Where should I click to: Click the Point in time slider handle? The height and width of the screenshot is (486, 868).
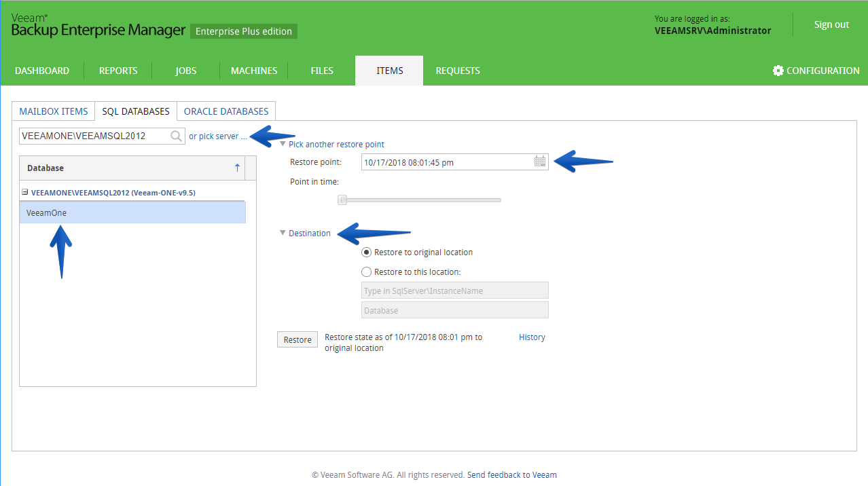[343, 200]
